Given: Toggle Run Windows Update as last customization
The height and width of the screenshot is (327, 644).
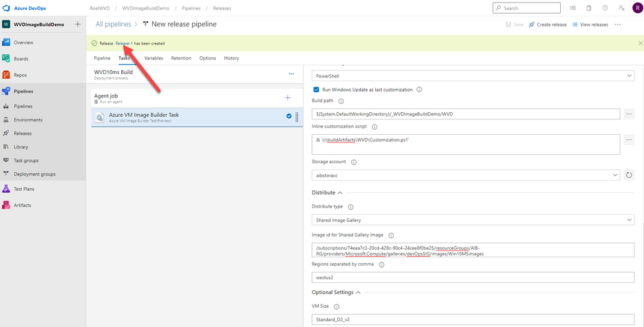Looking at the screenshot, I should 316,90.
